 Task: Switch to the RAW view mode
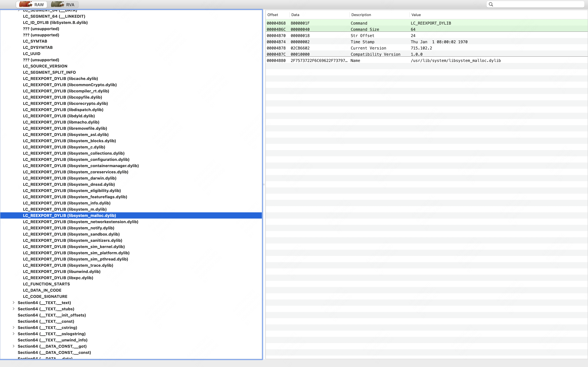tap(32, 5)
